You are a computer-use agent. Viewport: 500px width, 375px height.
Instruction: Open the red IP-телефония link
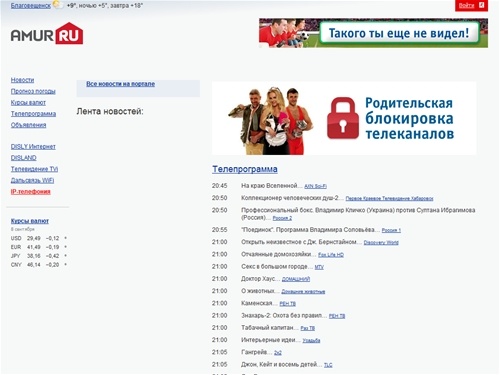click(x=31, y=192)
